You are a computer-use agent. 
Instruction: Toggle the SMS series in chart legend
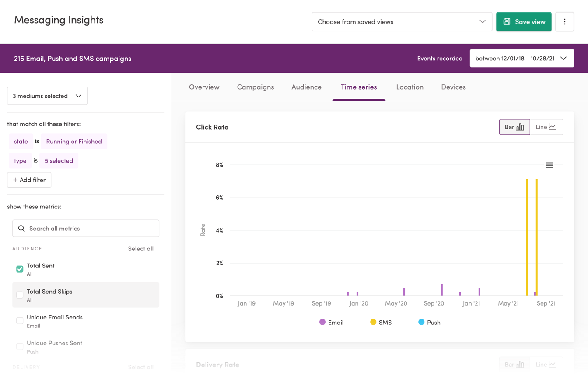pos(381,322)
